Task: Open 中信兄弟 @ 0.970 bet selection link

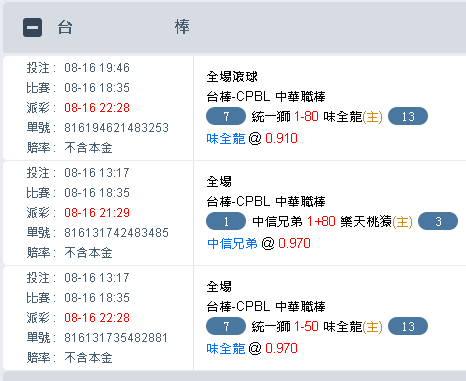Action: point(259,243)
